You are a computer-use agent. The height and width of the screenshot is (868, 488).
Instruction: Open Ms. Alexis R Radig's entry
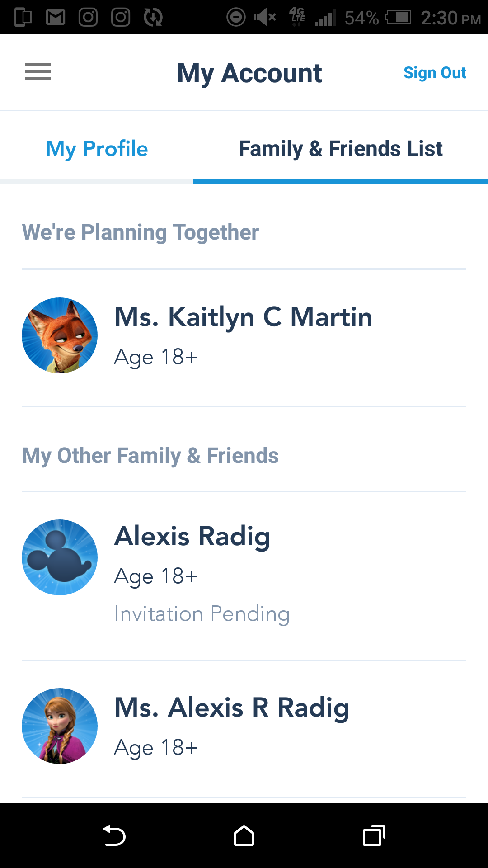244,728
